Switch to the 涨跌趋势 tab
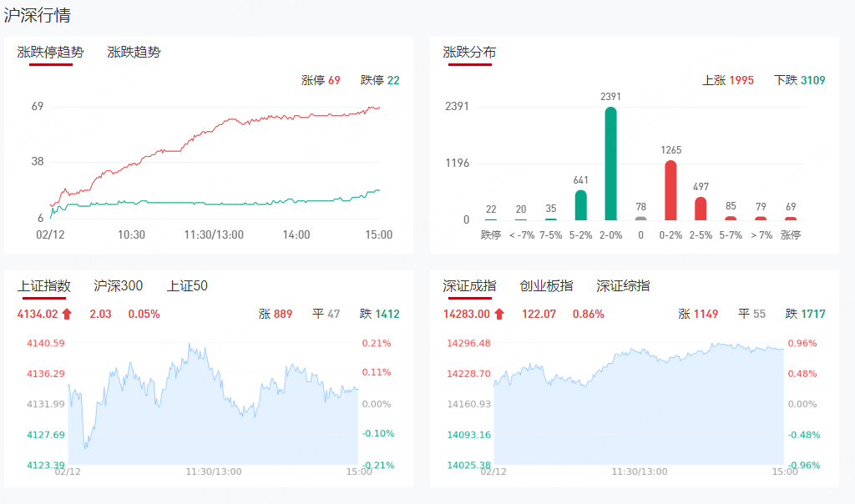Screen dimensions: 855x504 point(134,52)
